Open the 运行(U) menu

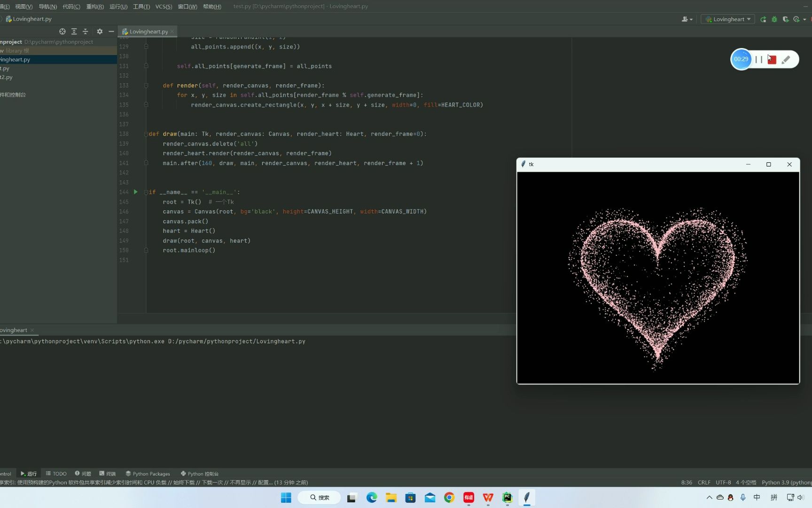click(x=118, y=6)
